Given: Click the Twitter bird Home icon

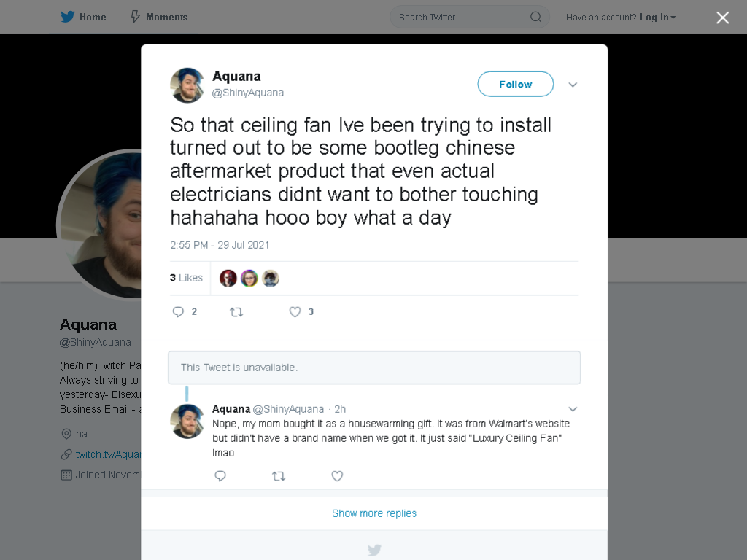Looking at the screenshot, I should pyautogui.click(x=68, y=17).
